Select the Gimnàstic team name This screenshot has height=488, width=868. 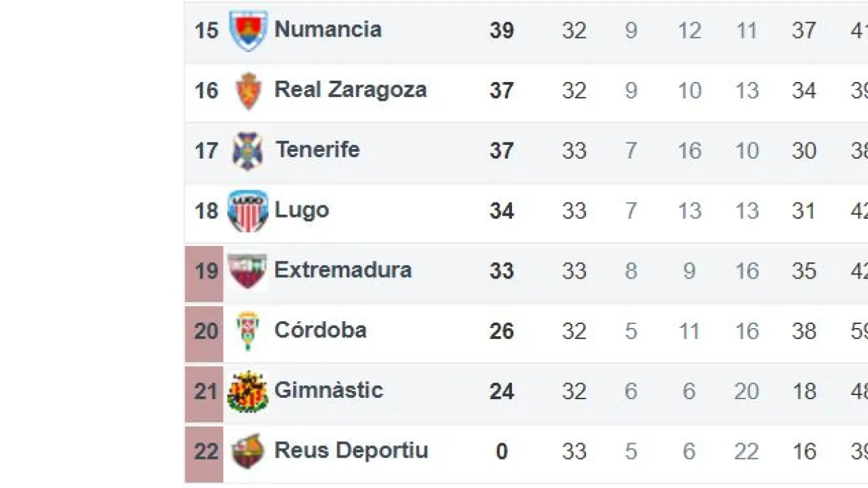click(x=329, y=390)
